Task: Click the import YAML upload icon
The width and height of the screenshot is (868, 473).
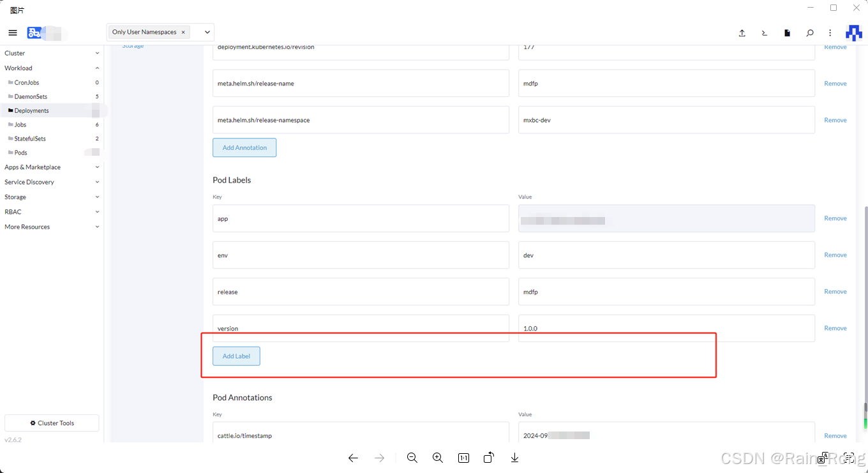Action: coord(742,33)
